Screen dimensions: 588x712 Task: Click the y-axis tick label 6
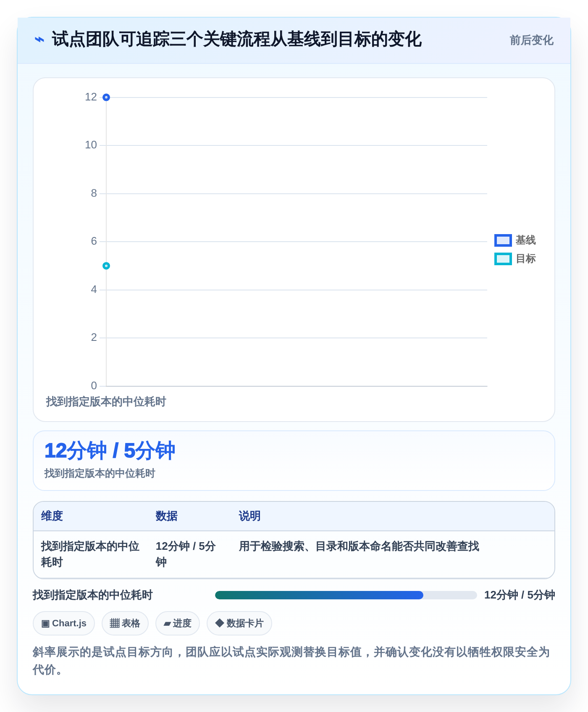[x=94, y=241]
